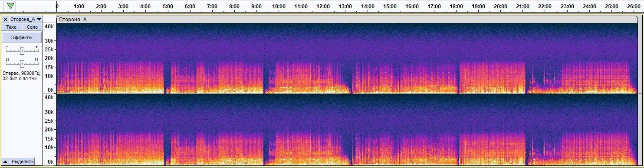644x168 pixels.
Task: Click the 20k label on the lower channel scale
Action: 49,130
